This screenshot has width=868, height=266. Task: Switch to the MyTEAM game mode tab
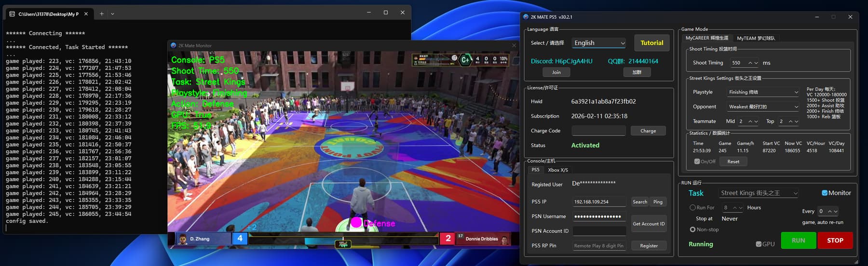pyautogui.click(x=756, y=38)
